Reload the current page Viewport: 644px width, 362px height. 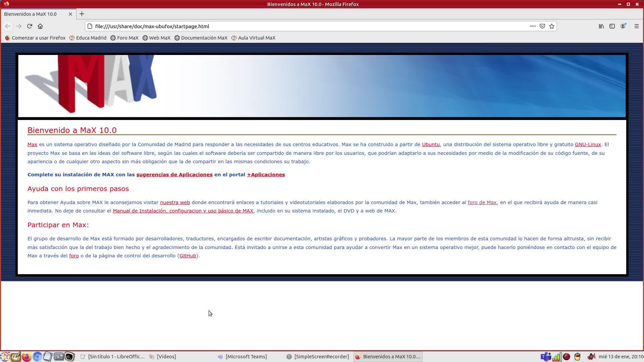[30, 26]
